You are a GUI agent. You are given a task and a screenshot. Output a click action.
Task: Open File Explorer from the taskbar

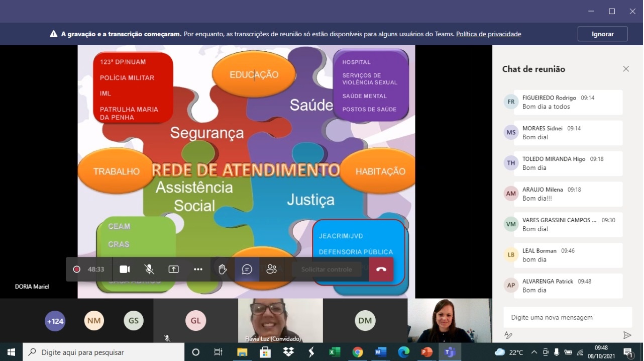click(242, 352)
